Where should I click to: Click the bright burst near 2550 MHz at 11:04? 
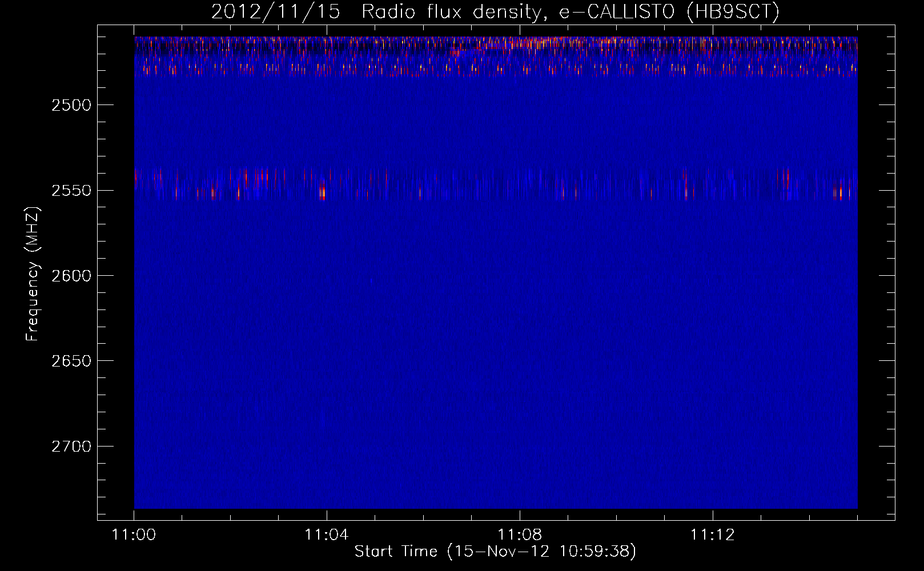pos(322,190)
